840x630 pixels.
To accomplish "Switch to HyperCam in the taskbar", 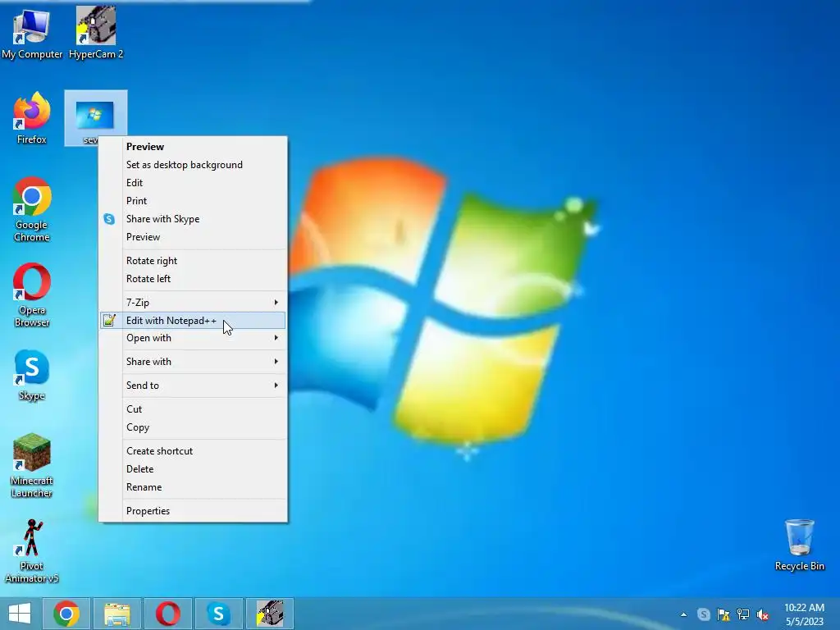I will point(269,614).
